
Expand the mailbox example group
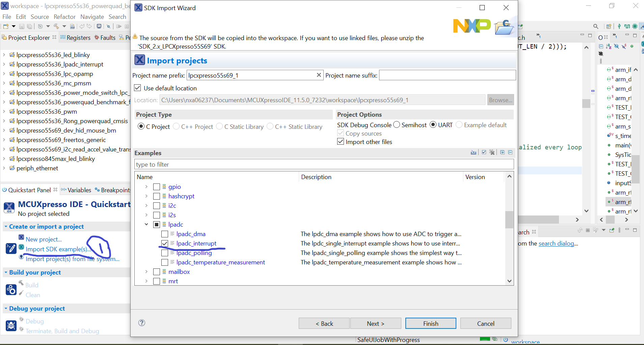(x=146, y=271)
